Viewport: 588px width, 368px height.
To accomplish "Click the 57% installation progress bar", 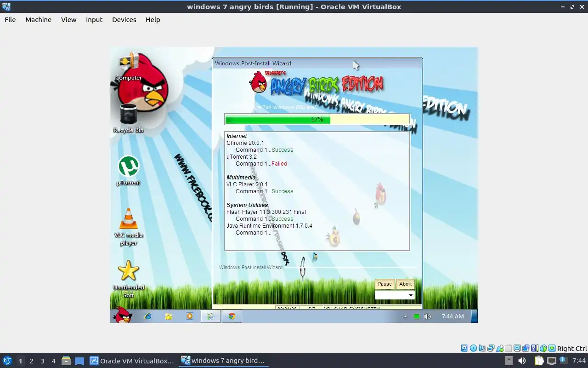I will pyautogui.click(x=317, y=120).
